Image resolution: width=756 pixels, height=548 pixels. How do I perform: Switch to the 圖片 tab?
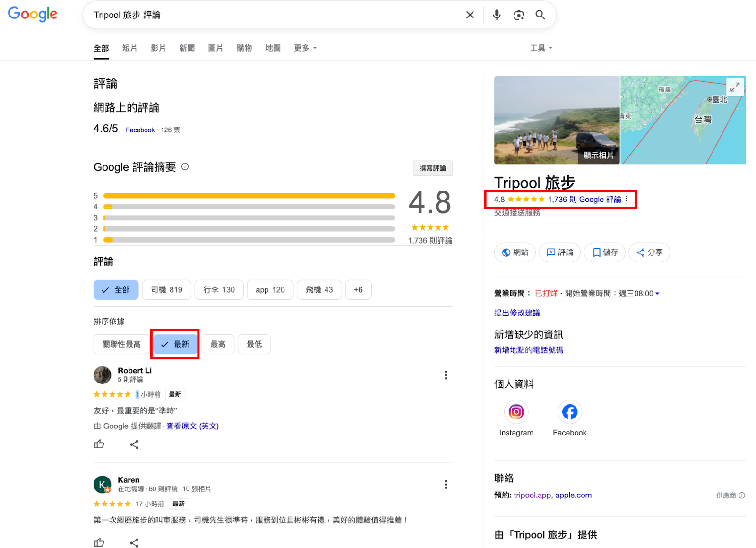(215, 48)
